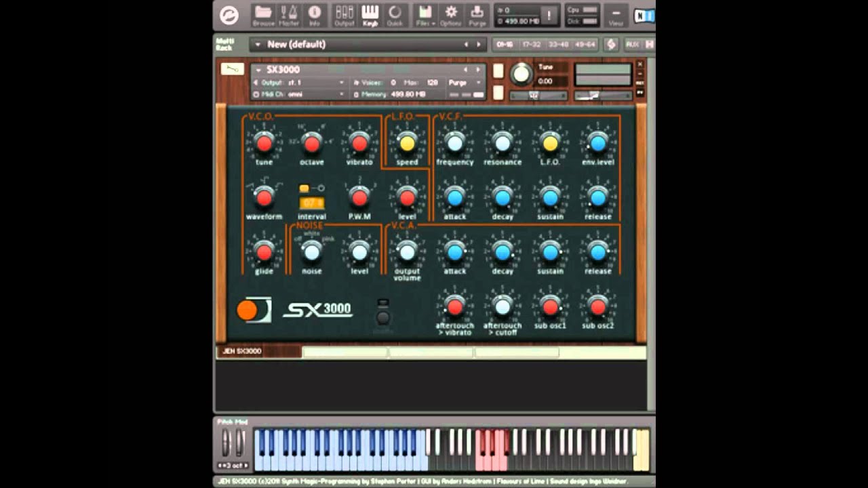The image size is (868, 488).
Task: Click the sub osc1 knob
Action: (x=550, y=307)
